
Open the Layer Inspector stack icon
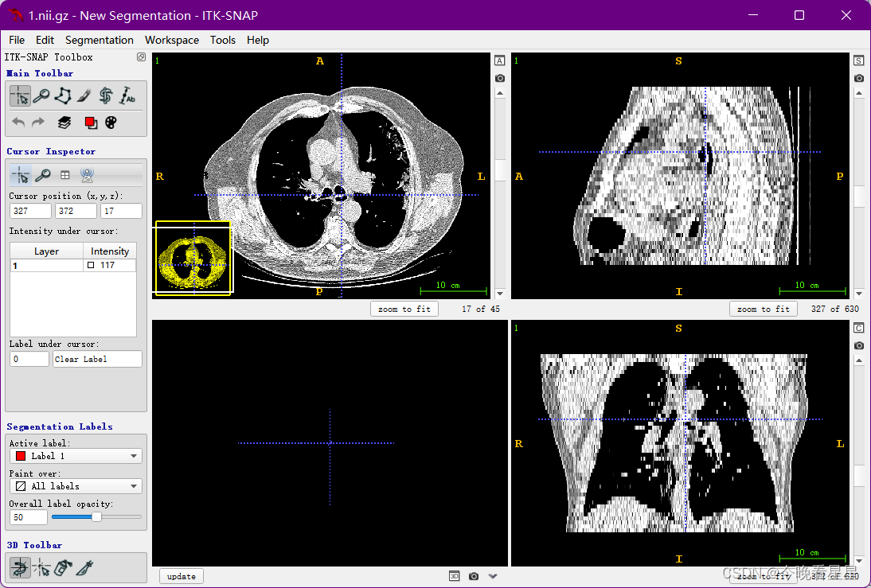point(64,123)
